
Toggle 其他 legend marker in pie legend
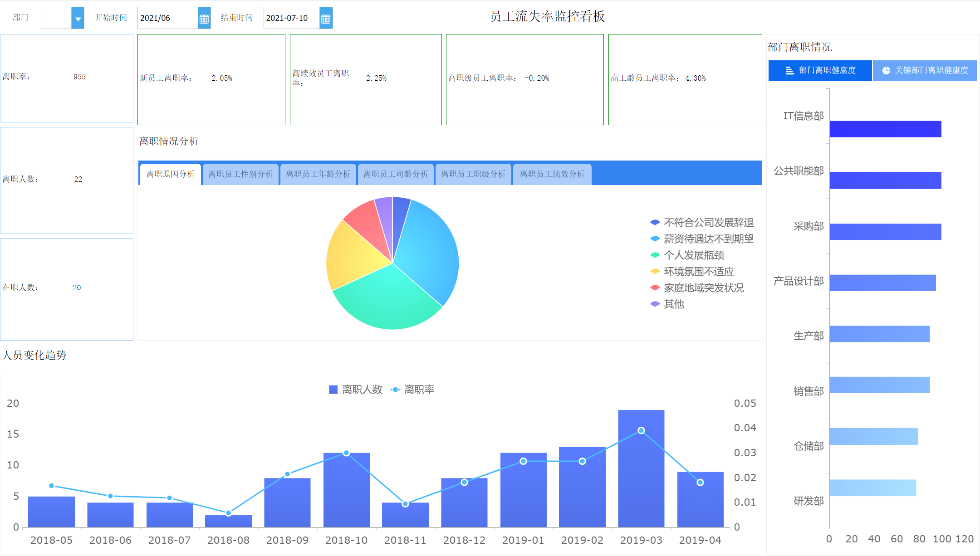point(655,304)
